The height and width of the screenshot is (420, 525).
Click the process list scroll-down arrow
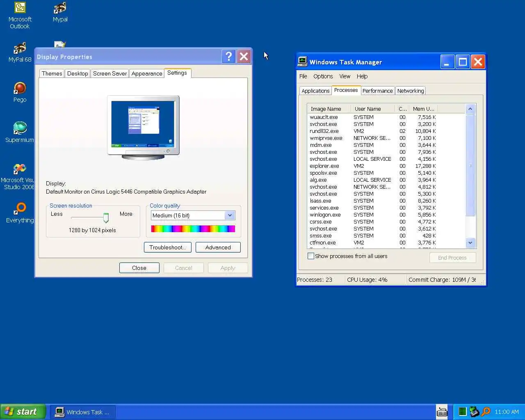[470, 243]
